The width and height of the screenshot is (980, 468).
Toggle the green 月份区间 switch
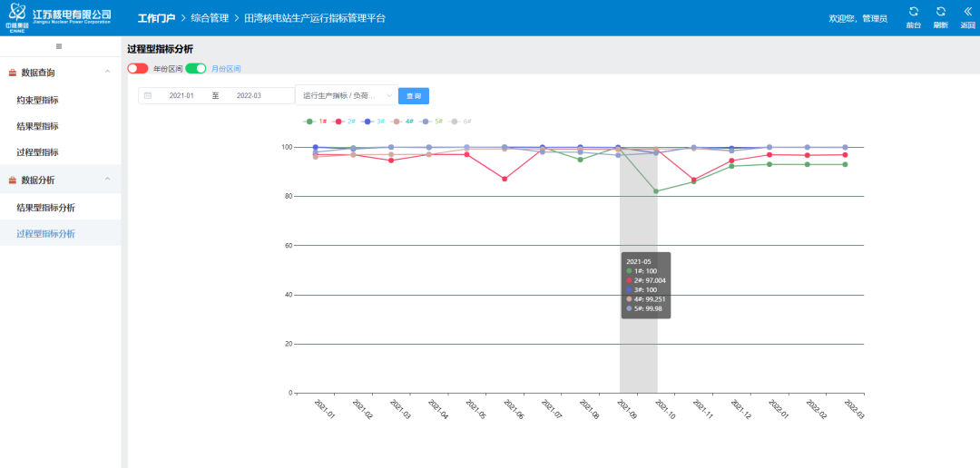point(196,68)
